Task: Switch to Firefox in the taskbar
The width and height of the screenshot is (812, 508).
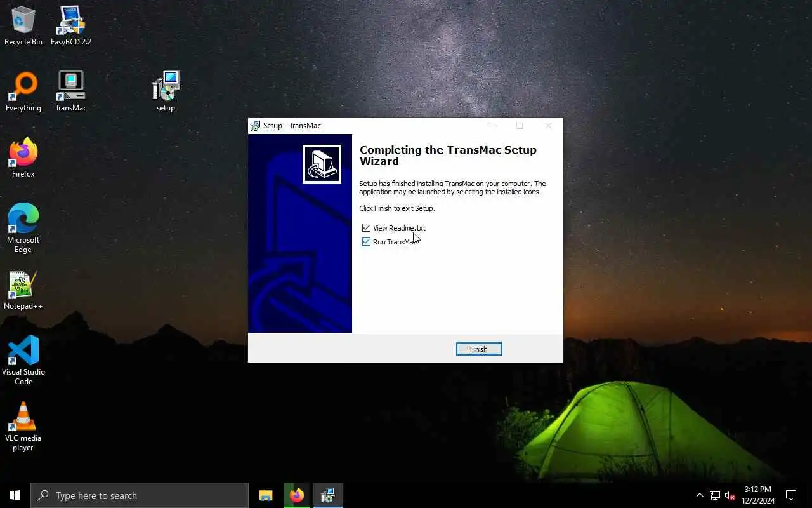Action: (297, 495)
